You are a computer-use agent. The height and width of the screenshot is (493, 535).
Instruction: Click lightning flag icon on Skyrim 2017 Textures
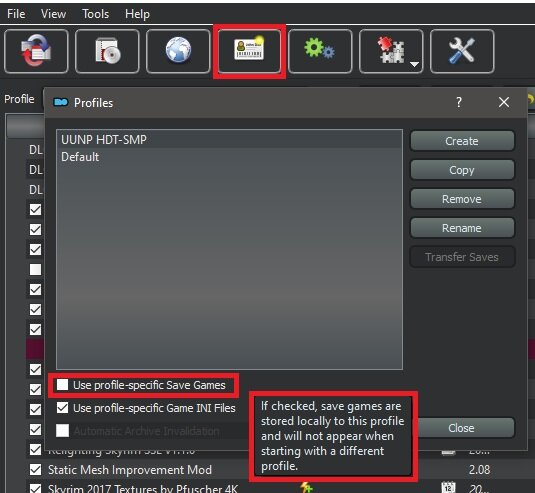pyautogui.click(x=306, y=488)
